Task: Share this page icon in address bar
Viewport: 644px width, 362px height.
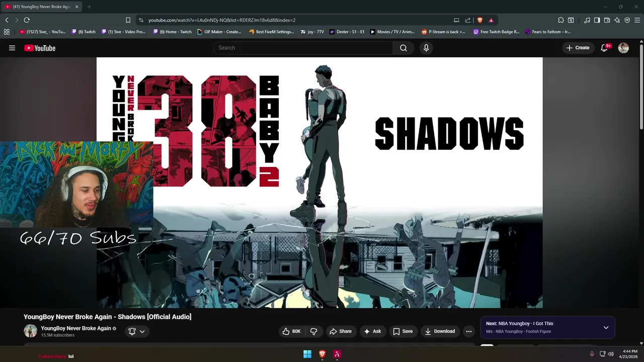Action: tap(467, 20)
